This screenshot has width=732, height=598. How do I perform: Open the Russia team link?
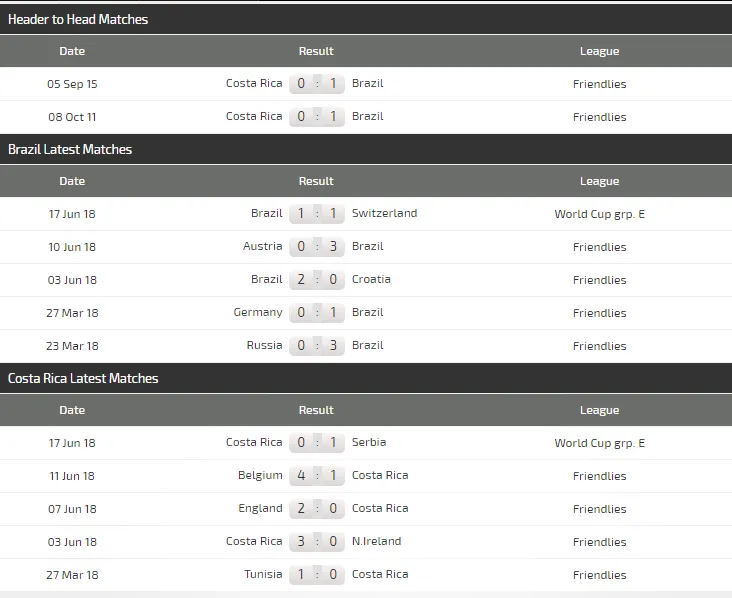[263, 345]
